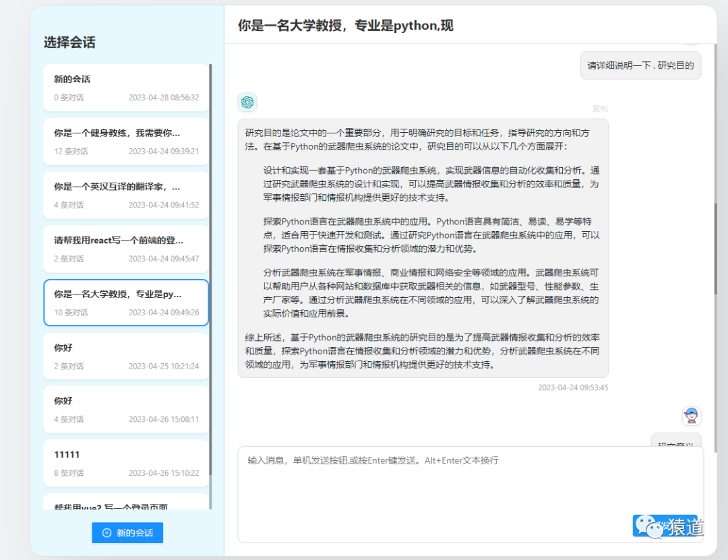Click the 复制 copy label above the reply
The image size is (728, 560).
tap(600, 108)
